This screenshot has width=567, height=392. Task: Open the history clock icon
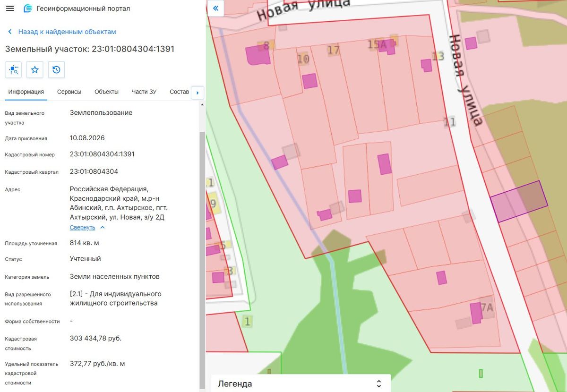click(x=56, y=70)
